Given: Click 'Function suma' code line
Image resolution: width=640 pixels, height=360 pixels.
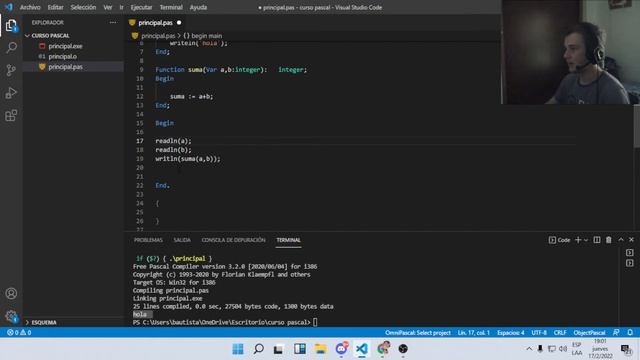Looking at the screenshot, I should [x=231, y=70].
